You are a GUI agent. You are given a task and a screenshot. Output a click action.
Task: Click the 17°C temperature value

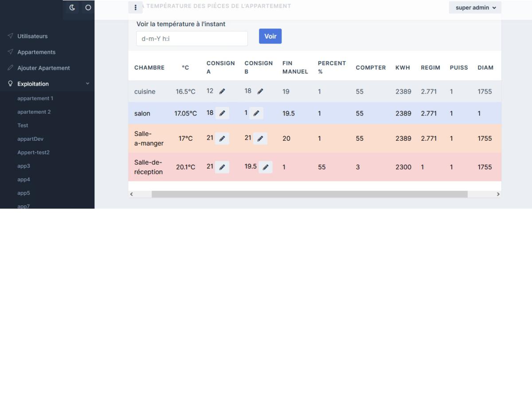(x=185, y=138)
